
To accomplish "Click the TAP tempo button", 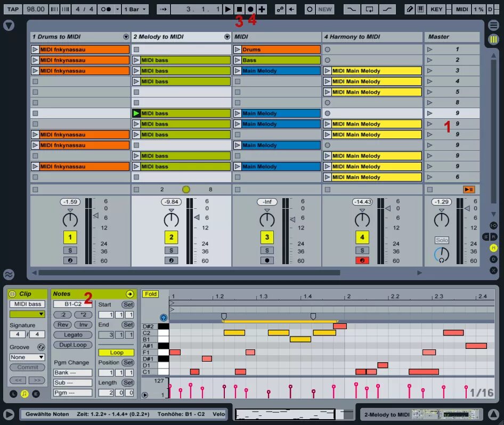I will tap(13, 9).
